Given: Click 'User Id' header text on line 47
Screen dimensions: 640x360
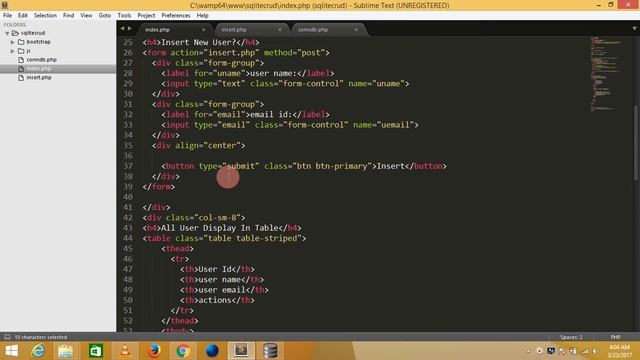Looking at the screenshot, I should (x=215, y=269).
